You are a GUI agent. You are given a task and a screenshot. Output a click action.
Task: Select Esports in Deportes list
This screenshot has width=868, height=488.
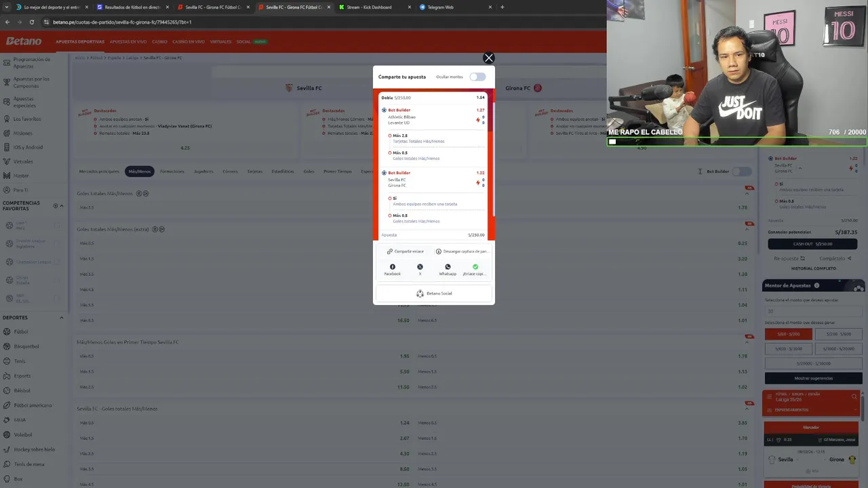click(x=22, y=375)
